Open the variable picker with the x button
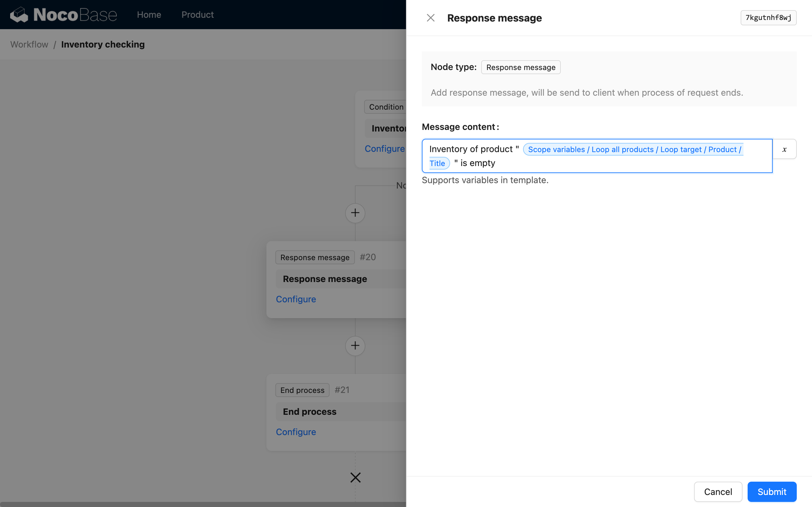Image resolution: width=812 pixels, height=507 pixels. point(784,149)
